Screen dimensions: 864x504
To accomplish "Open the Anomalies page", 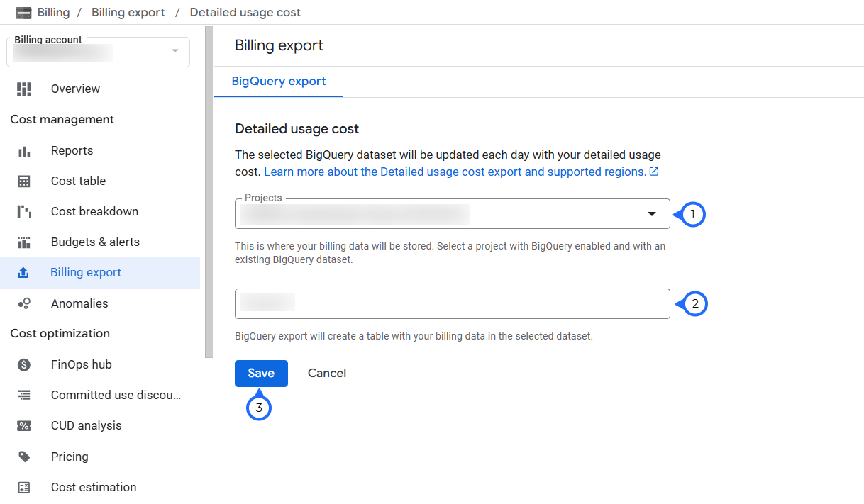I will pyautogui.click(x=100, y=303).
